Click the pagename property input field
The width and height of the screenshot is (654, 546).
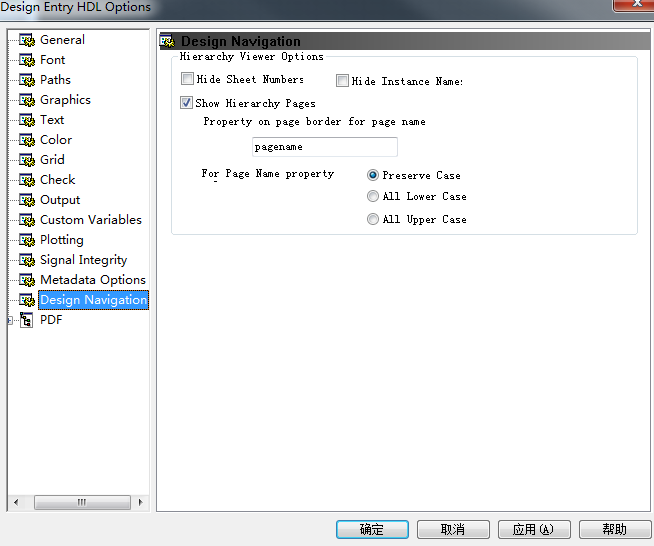(x=324, y=147)
